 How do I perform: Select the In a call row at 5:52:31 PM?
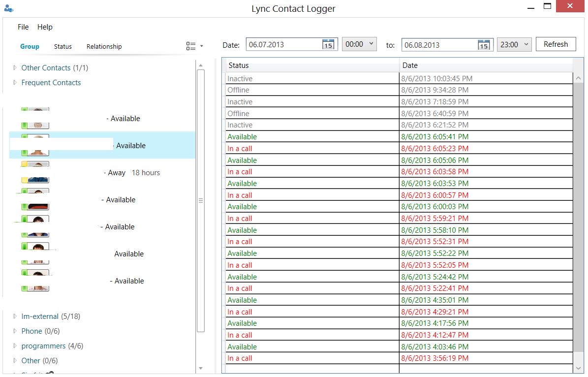point(399,242)
